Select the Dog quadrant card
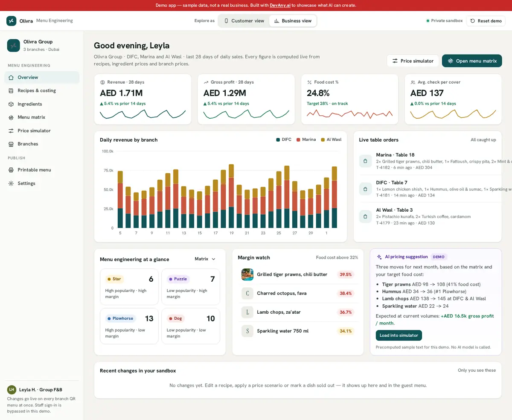The image size is (512, 420). pyautogui.click(x=191, y=326)
